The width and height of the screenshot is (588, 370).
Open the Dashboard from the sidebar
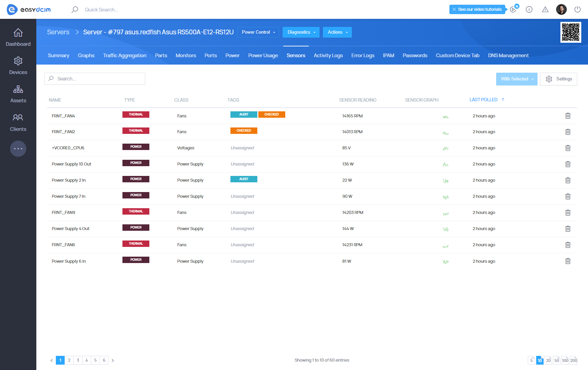click(x=18, y=37)
